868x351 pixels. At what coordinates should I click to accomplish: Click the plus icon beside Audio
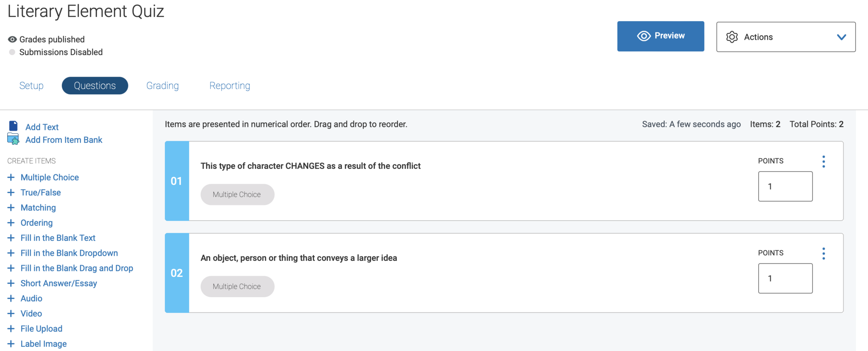tap(11, 298)
